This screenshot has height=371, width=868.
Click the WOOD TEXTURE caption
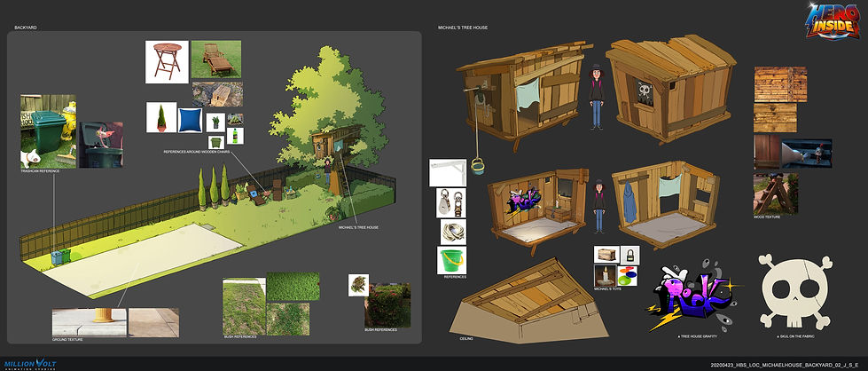(x=767, y=217)
